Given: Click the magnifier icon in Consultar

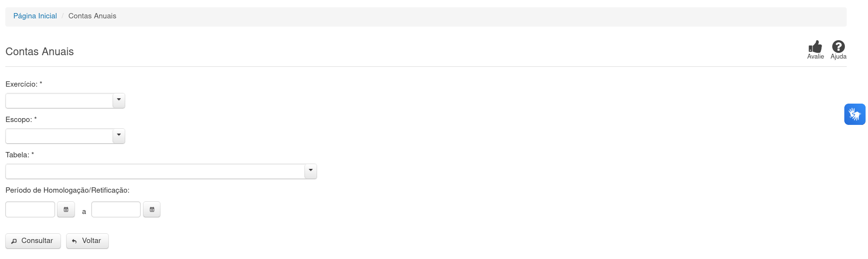Looking at the screenshot, I should [14, 241].
